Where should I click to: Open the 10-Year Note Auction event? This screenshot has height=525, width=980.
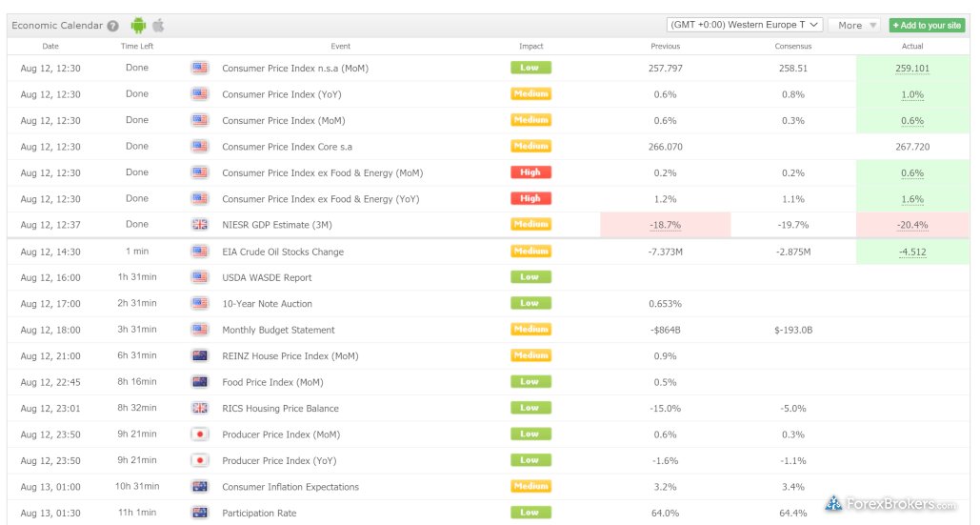tap(267, 304)
